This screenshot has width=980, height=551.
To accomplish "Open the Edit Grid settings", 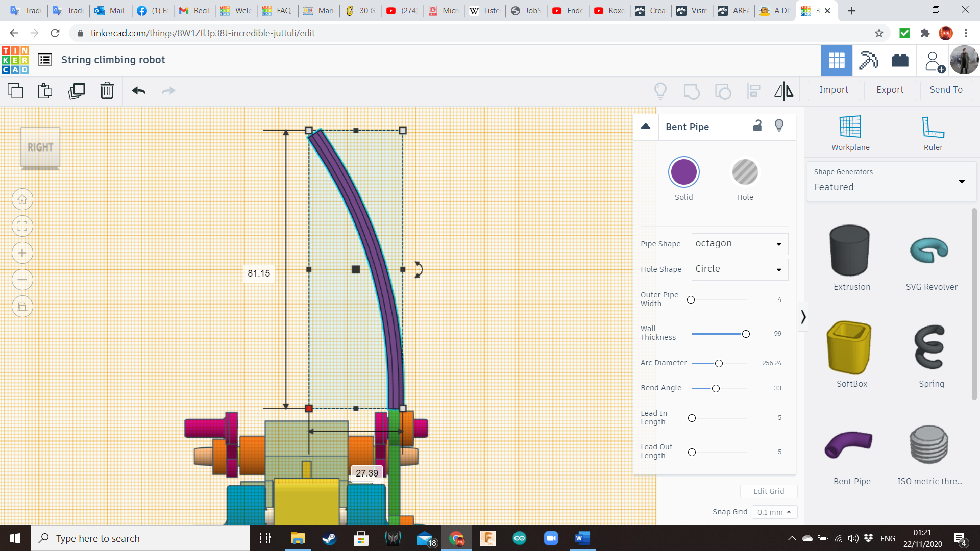I will click(768, 491).
